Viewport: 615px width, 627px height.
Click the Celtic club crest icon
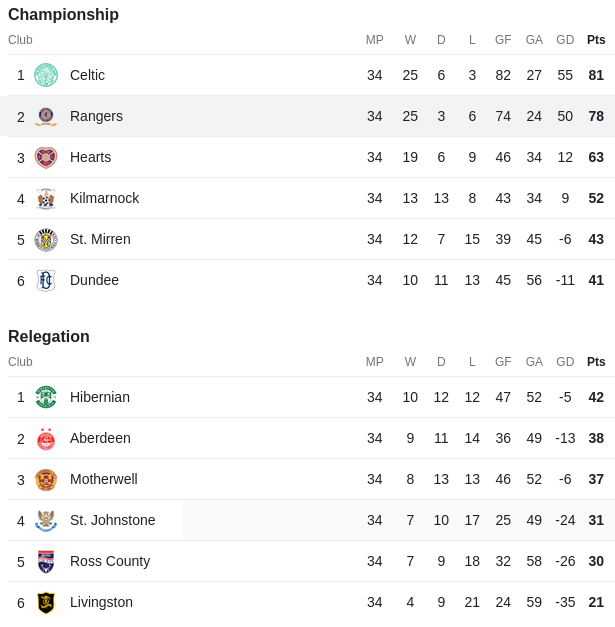pyautogui.click(x=46, y=75)
